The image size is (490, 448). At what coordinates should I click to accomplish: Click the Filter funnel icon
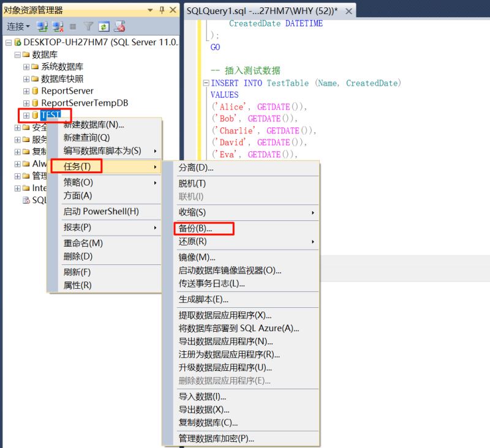click(88, 26)
